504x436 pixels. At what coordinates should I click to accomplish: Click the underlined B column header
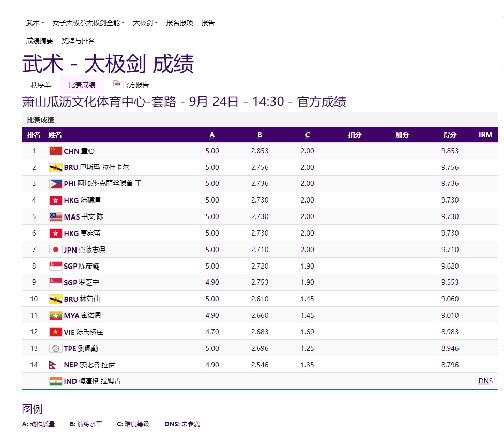click(x=259, y=135)
